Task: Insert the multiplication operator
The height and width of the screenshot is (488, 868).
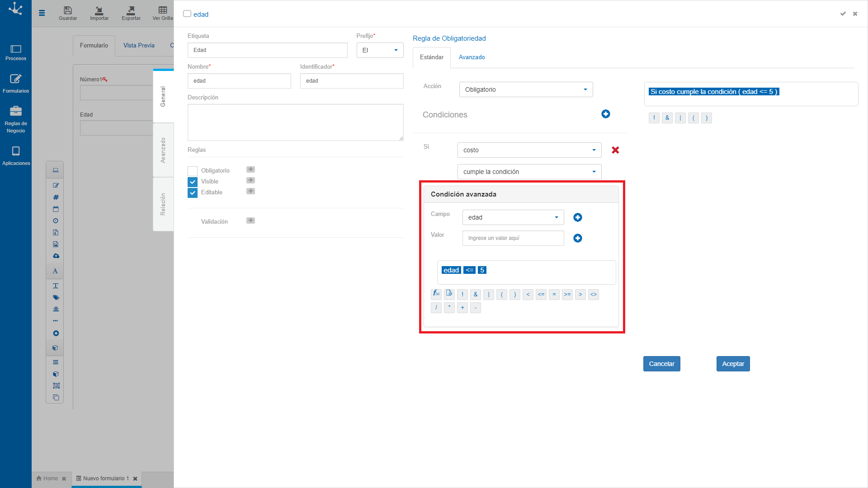Action: 449,308
